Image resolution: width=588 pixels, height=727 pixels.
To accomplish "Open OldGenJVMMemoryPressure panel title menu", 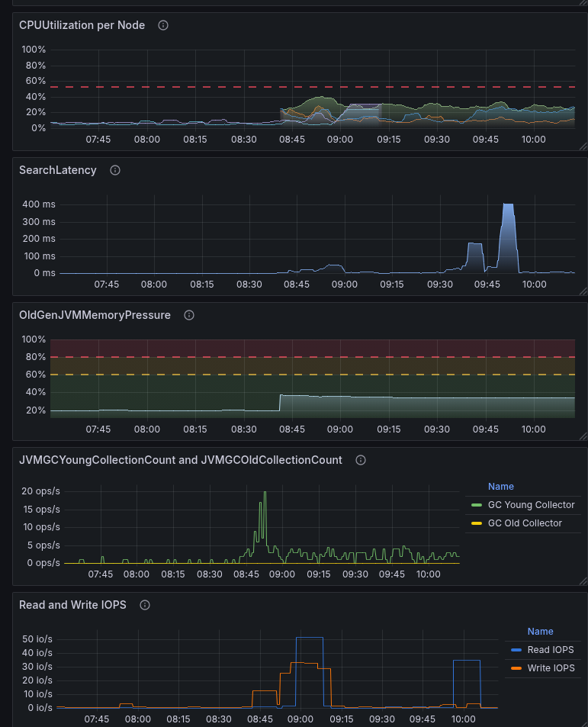I will pyautogui.click(x=95, y=315).
